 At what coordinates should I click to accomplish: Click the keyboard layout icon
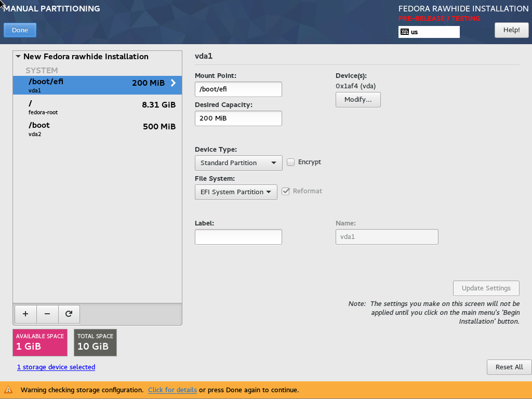pyautogui.click(x=404, y=32)
